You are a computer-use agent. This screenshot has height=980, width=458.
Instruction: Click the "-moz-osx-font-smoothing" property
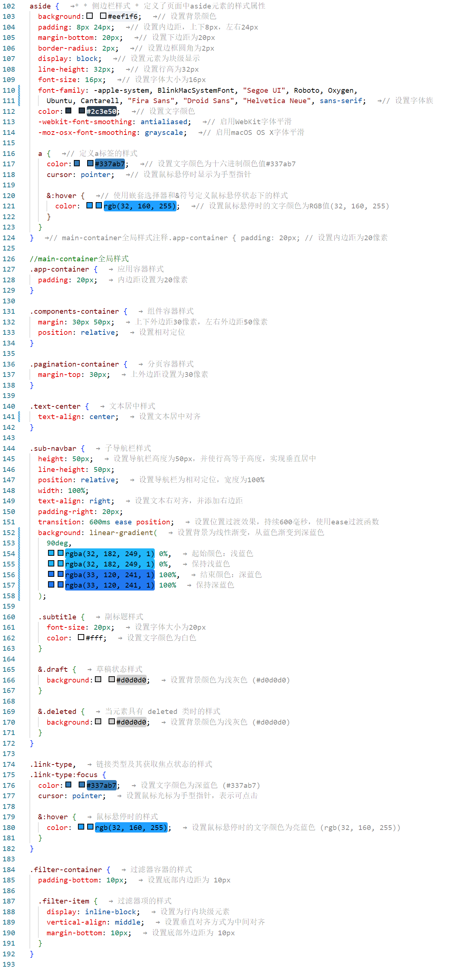pos(87,132)
